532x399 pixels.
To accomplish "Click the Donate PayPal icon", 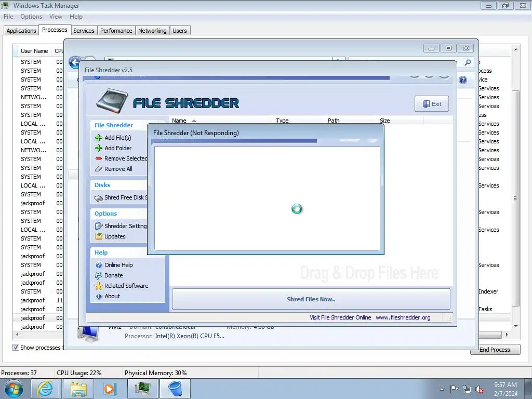I will [98, 275].
